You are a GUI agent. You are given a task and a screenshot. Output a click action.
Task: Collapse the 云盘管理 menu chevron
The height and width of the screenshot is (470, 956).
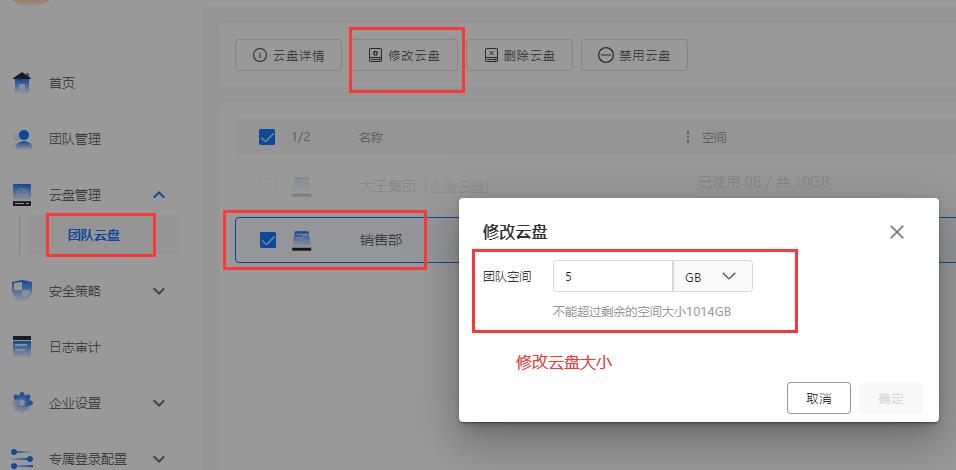(159, 195)
